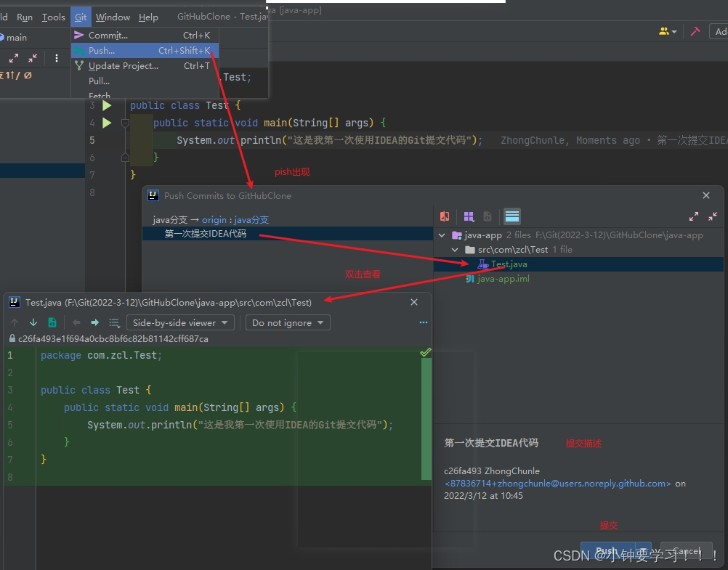Screen dimensions: 728x570
Task: Open the diff viewer more options dots
Action: click(424, 322)
